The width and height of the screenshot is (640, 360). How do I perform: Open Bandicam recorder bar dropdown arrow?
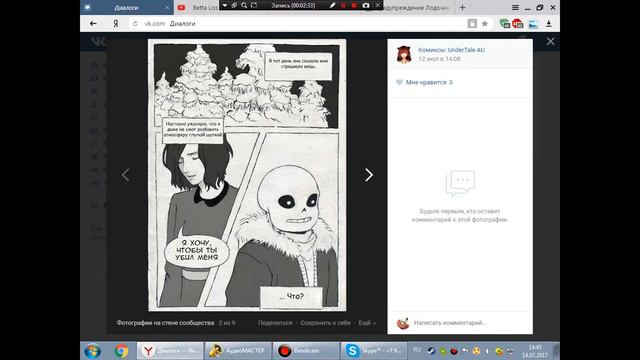coord(224,5)
